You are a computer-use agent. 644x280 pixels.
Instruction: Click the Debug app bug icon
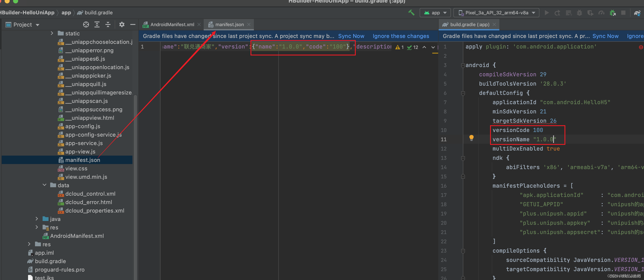coord(579,12)
